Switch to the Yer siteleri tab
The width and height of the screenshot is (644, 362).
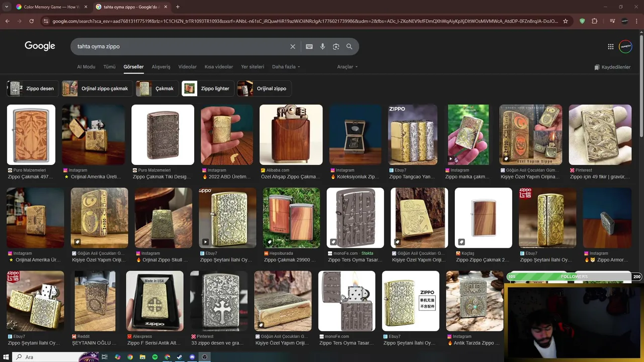tap(253, 67)
